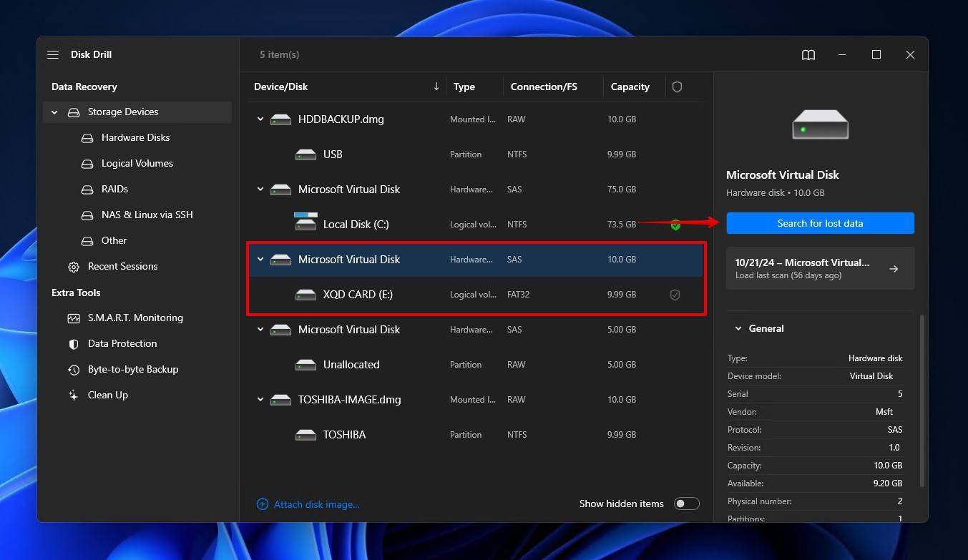968x560 pixels.
Task: Sort by the Device/Disk column arrow
Action: (436, 87)
